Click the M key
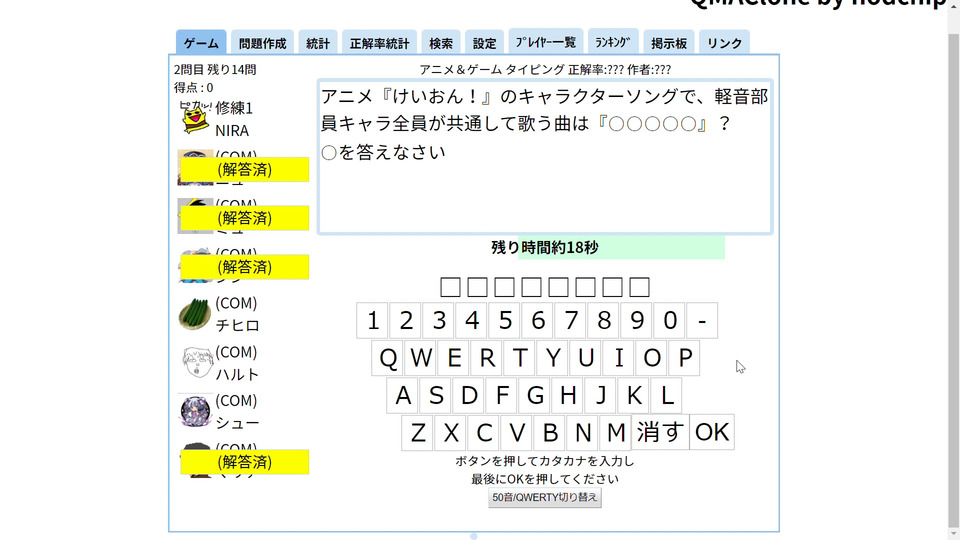The image size is (960, 540). [616, 432]
